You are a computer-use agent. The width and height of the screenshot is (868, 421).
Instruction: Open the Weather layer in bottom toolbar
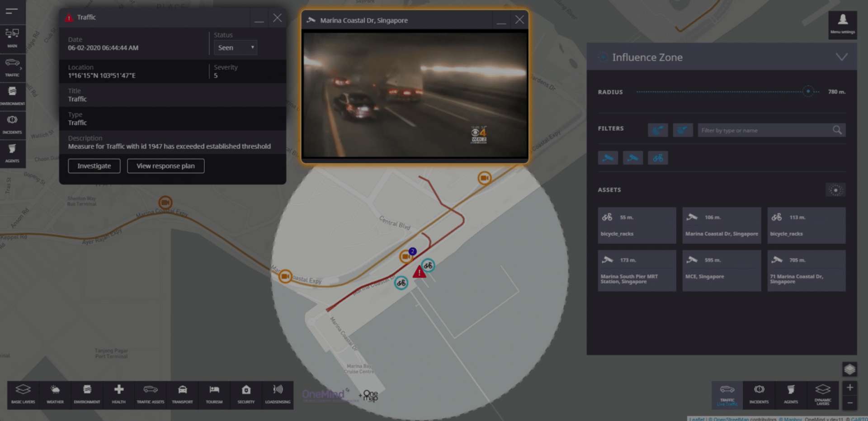(x=55, y=394)
